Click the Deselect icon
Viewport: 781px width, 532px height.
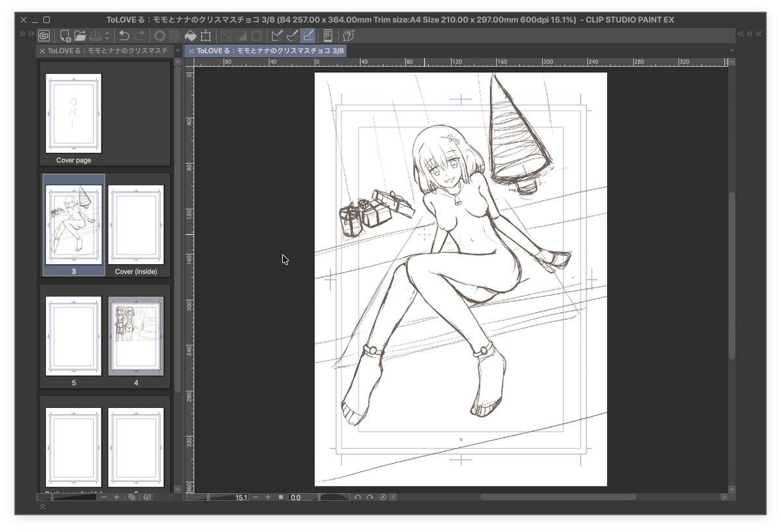tap(226, 36)
